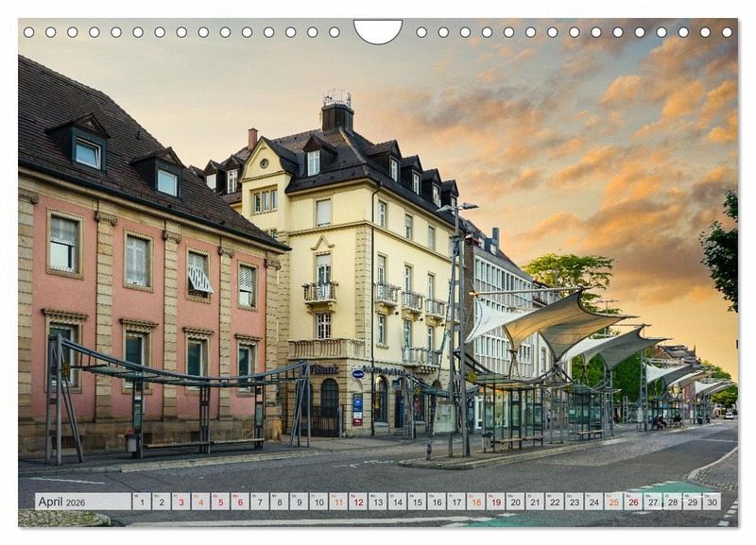
Task: Select date 8 in the calendar strip
Action: [280, 502]
